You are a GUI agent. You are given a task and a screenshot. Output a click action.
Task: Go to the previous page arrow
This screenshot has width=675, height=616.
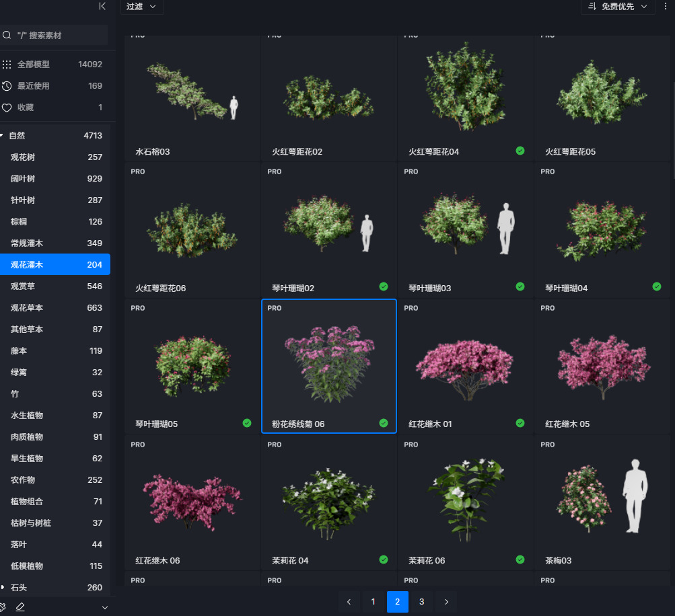tap(349, 602)
